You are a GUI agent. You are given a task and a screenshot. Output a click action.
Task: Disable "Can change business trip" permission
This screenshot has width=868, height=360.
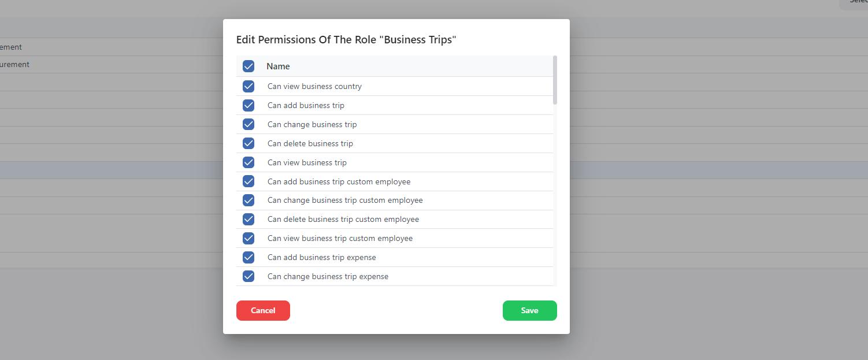(x=248, y=124)
